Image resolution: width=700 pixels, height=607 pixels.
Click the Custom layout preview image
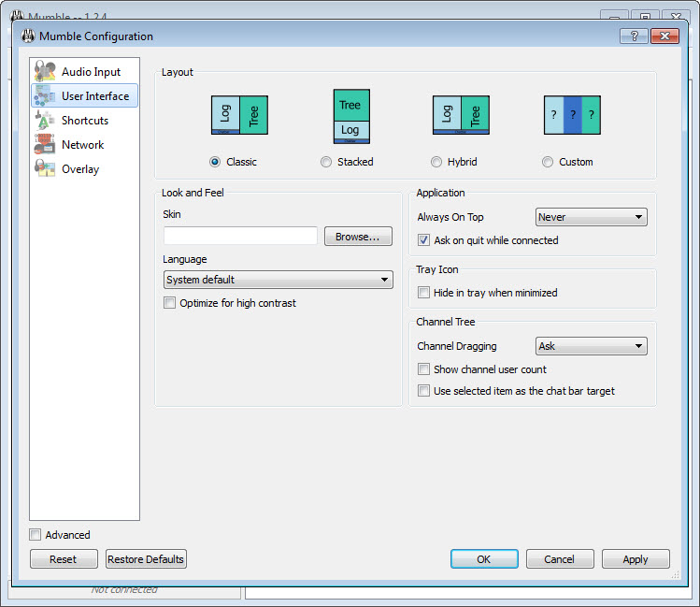pyautogui.click(x=572, y=115)
